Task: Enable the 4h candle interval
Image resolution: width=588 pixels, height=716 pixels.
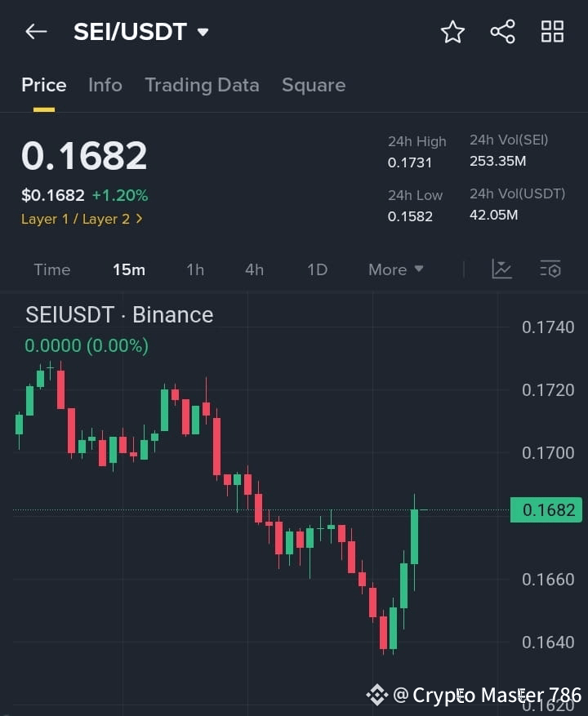Action: click(x=254, y=269)
